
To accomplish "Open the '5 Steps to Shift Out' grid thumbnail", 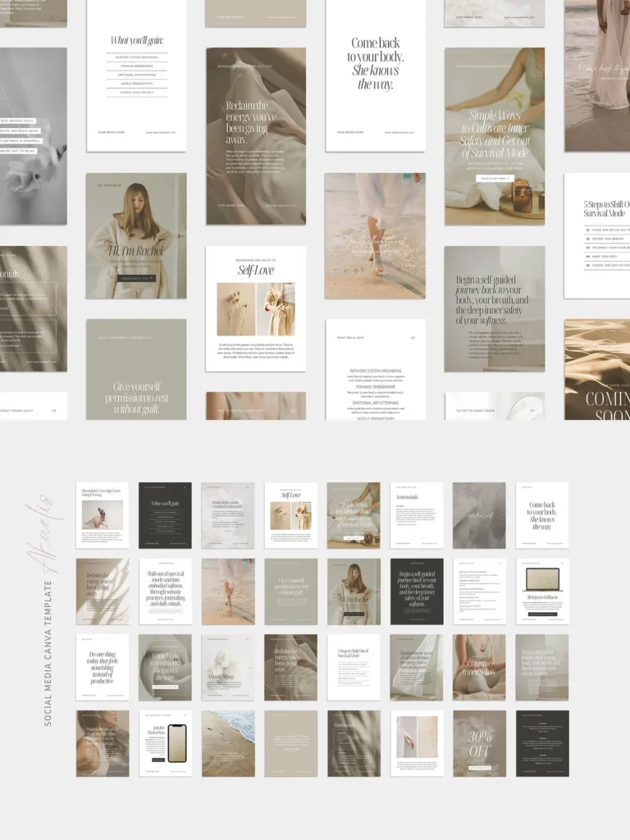I will click(x=354, y=668).
